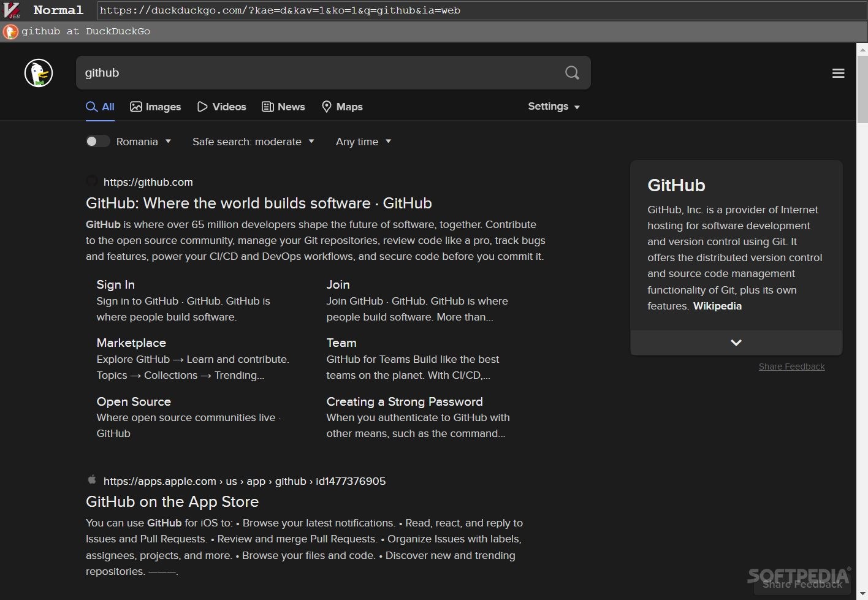868x600 pixels.
Task: Click the vertical scrollbar thumb
Action: pos(862,89)
